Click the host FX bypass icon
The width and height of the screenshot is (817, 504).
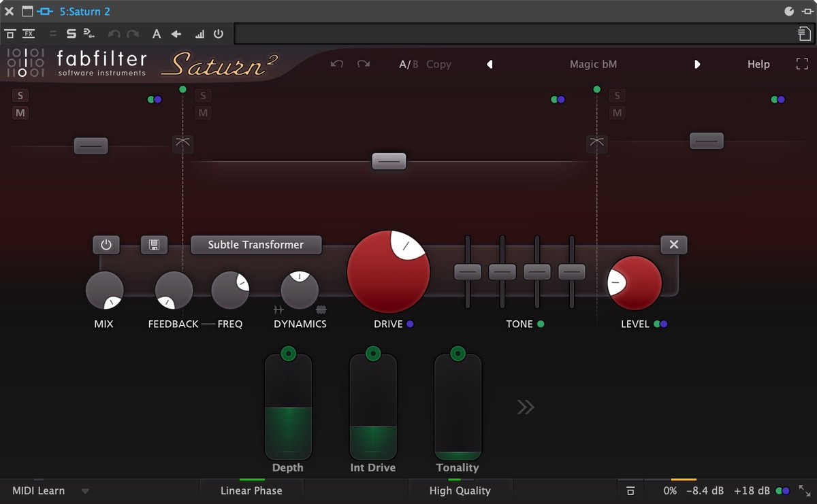tap(29, 33)
